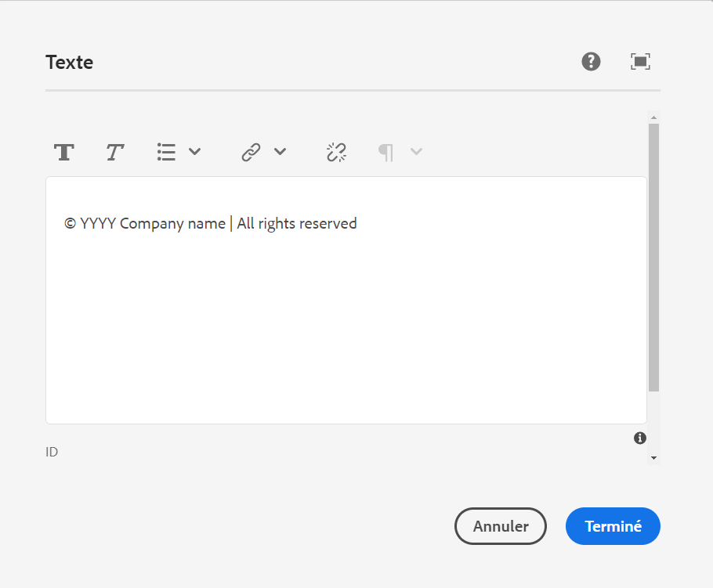Click the scrollbar up arrow
713x588 pixels.
coord(653,117)
